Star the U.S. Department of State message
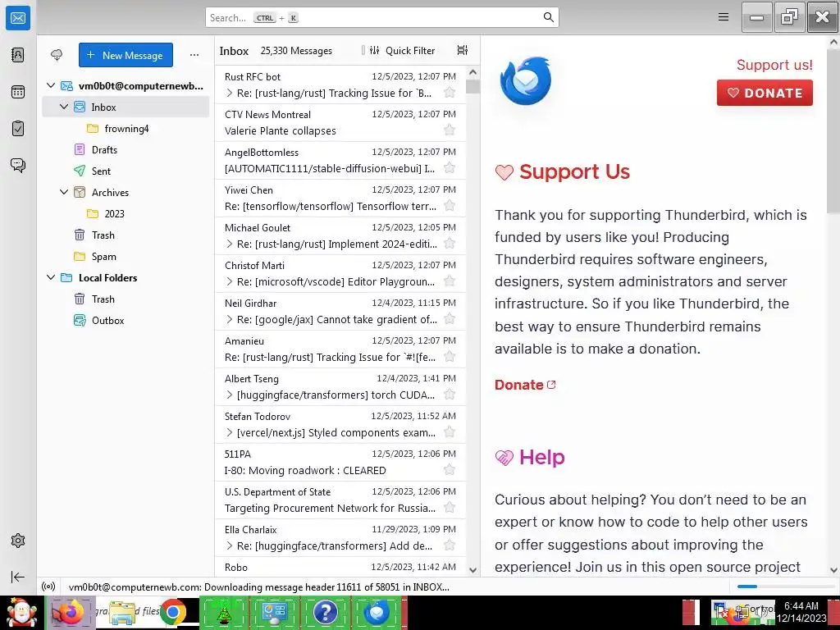Viewport: 840px width, 630px height. pyautogui.click(x=450, y=508)
